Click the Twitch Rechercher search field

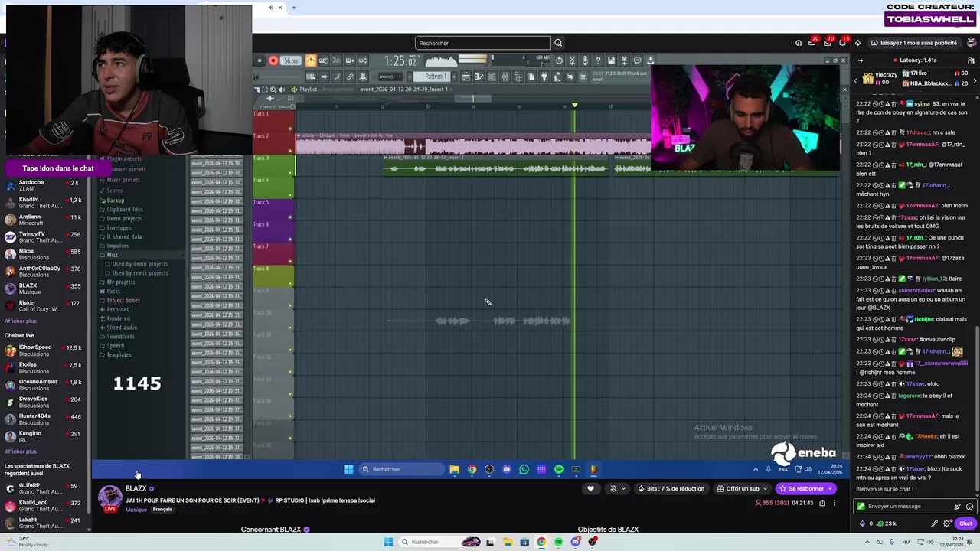(x=483, y=43)
